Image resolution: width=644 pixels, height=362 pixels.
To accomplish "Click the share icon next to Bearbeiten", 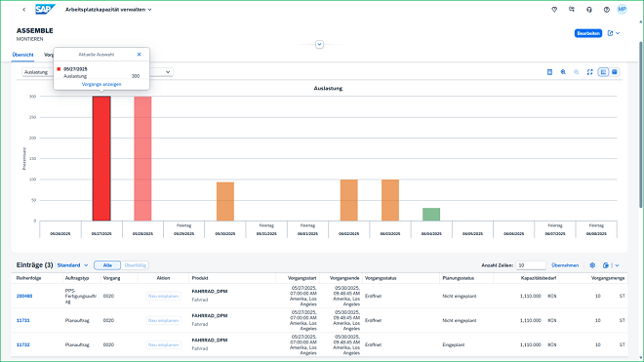I will (x=610, y=33).
